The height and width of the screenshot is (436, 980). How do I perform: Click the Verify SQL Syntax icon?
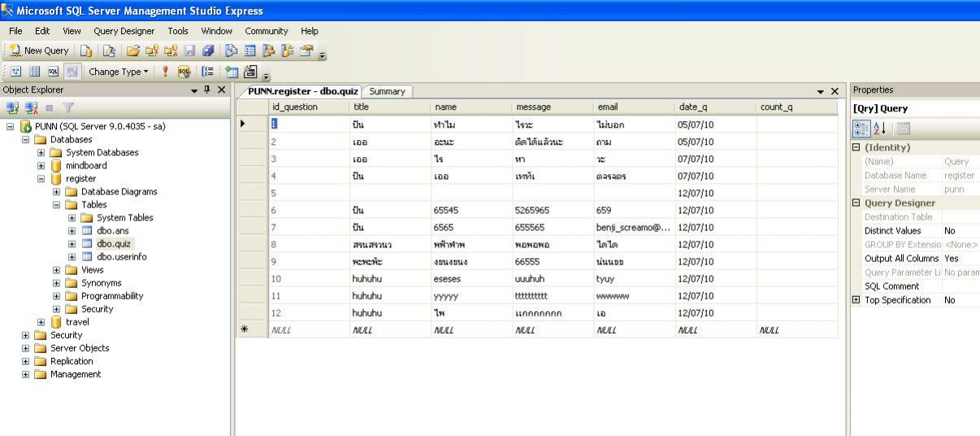(x=184, y=71)
